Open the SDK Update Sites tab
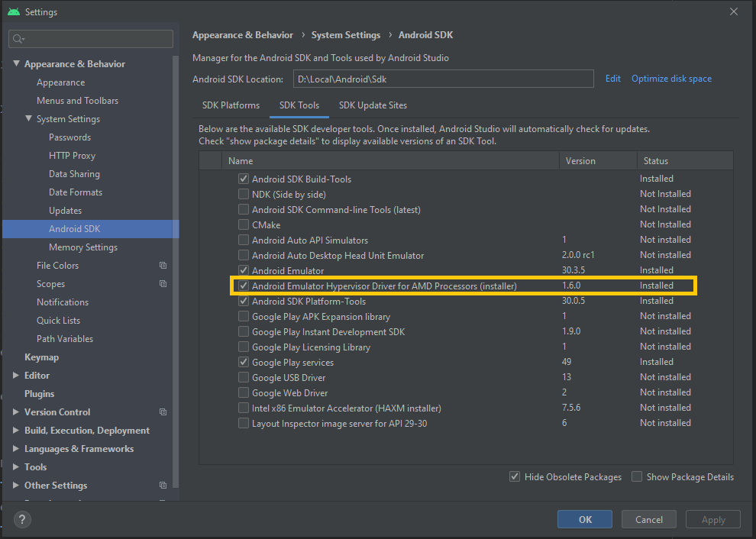 [373, 105]
